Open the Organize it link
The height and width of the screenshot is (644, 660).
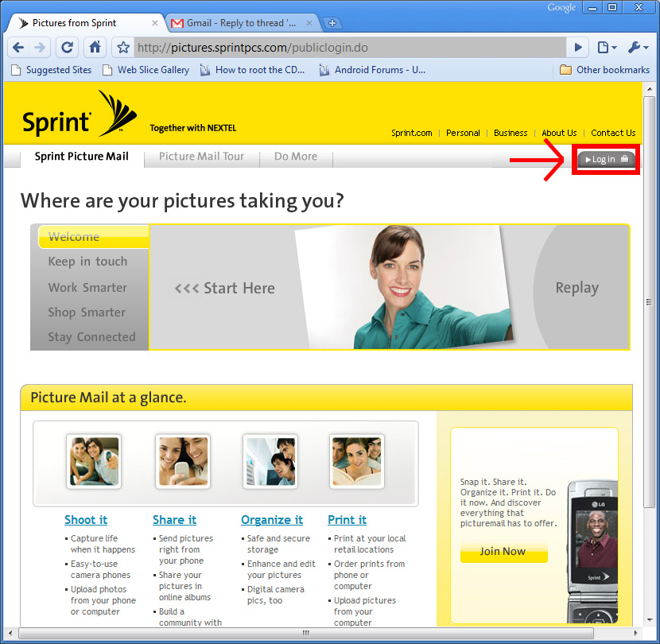click(x=272, y=520)
